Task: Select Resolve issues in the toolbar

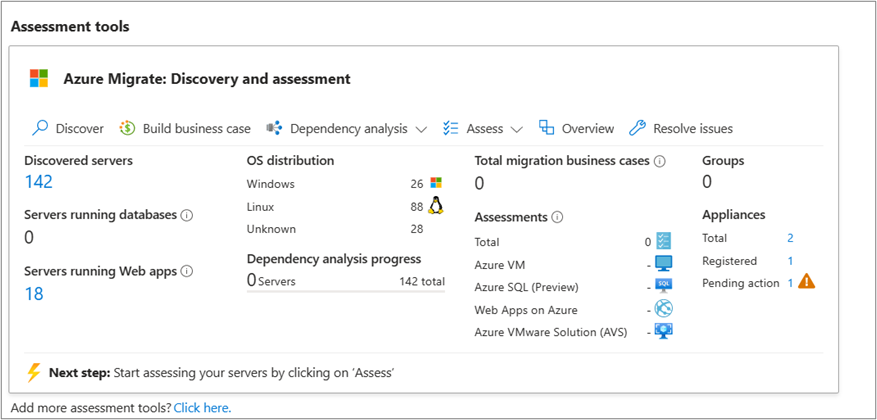Action: (692, 129)
